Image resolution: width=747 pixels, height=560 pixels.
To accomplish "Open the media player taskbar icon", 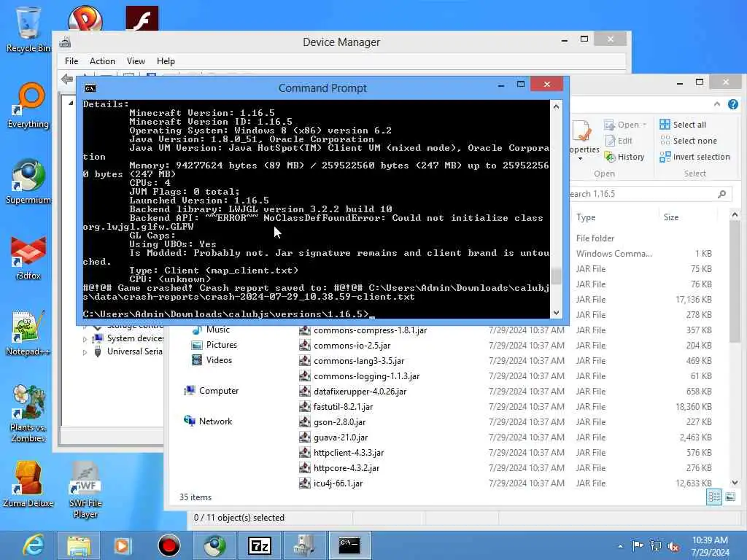I will (x=123, y=545).
